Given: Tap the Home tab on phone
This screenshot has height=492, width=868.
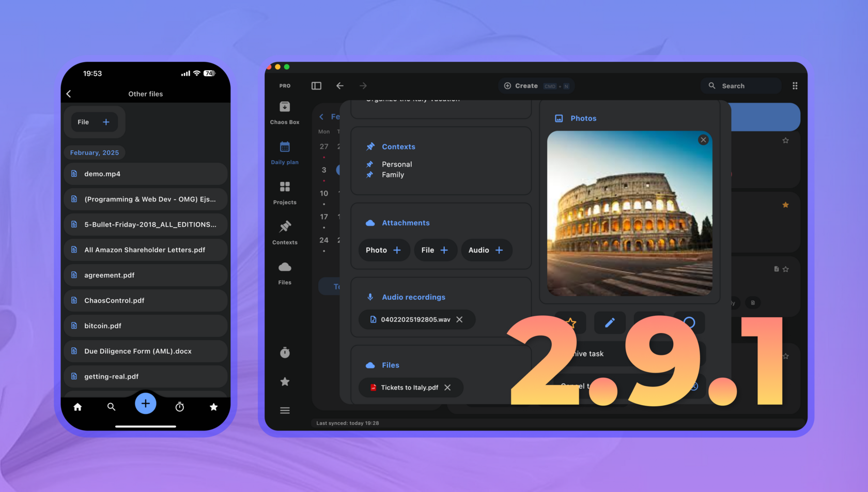Looking at the screenshot, I should 78,407.
